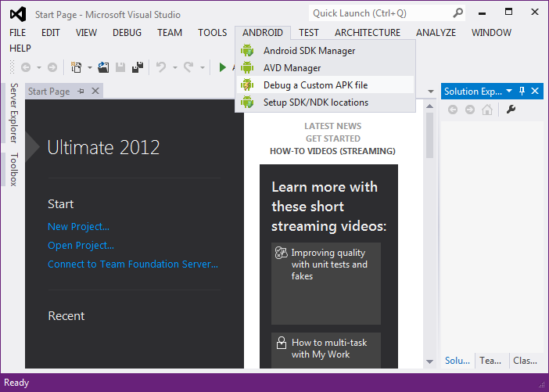Open the Server Explorer side tab
549x392 pixels.
[x=13, y=113]
